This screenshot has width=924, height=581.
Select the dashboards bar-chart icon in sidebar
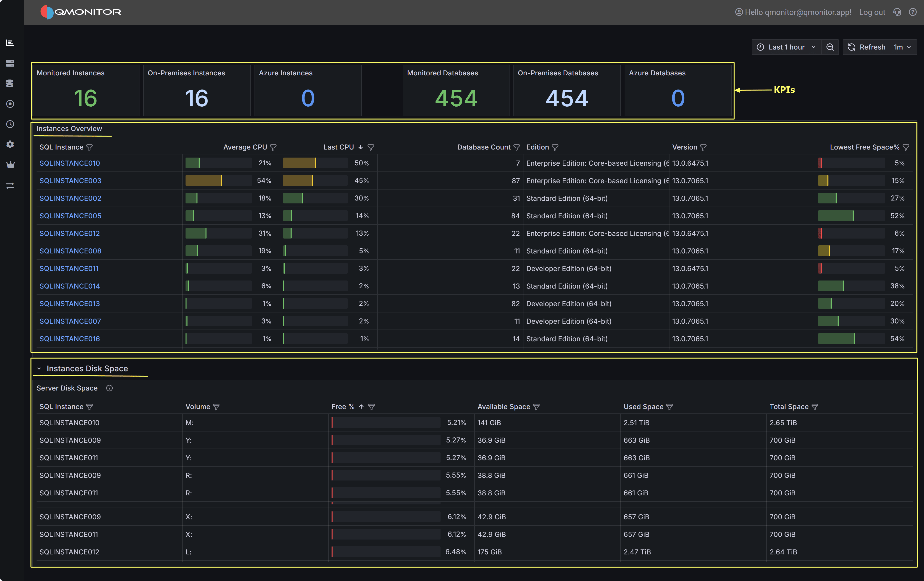10,43
